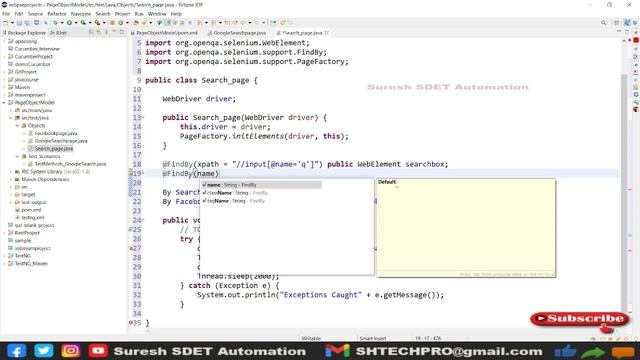Collapse the src/test/java folder
Image resolution: width=640 pixels, height=360 pixels.
11,118
